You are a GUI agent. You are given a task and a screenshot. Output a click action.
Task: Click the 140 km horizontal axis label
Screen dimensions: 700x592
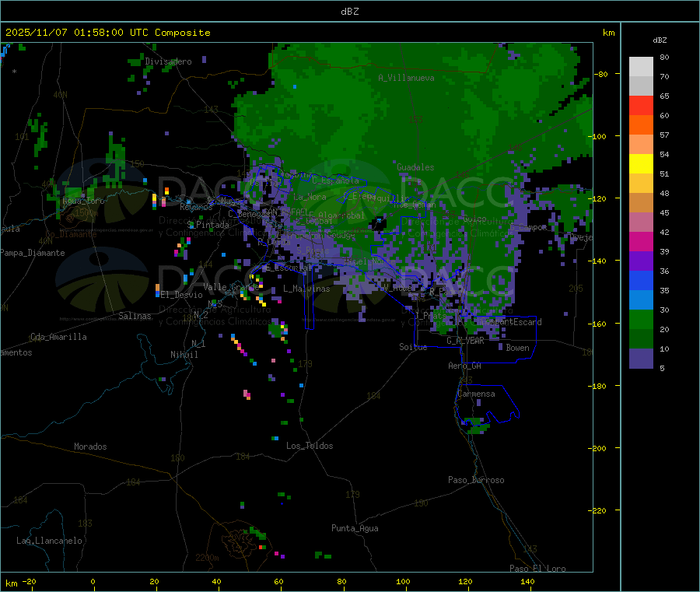[527, 581]
